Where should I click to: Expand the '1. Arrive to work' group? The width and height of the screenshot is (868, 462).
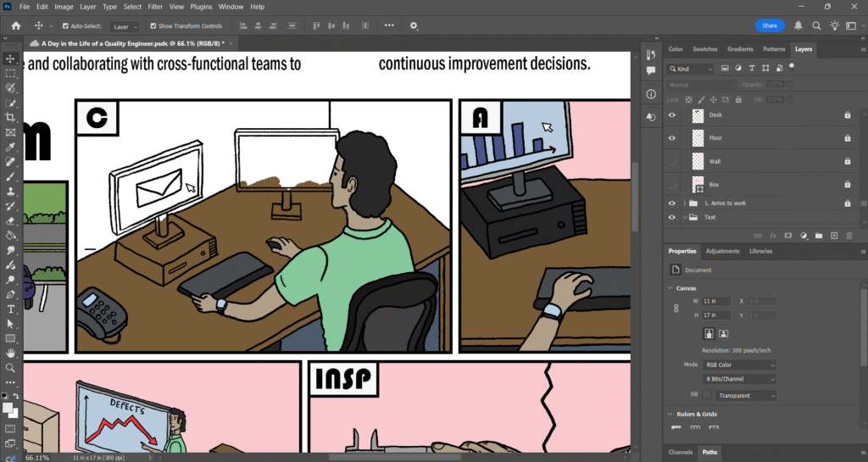pos(684,203)
